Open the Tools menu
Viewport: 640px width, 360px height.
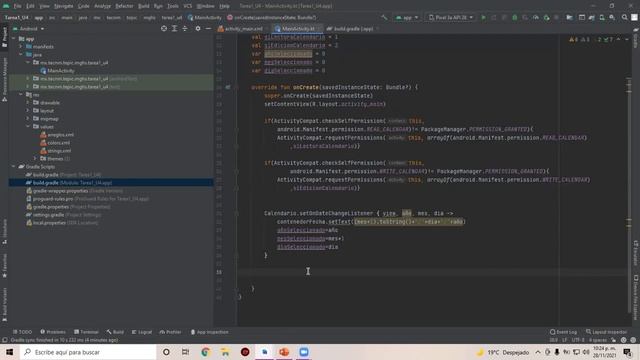[173, 6]
